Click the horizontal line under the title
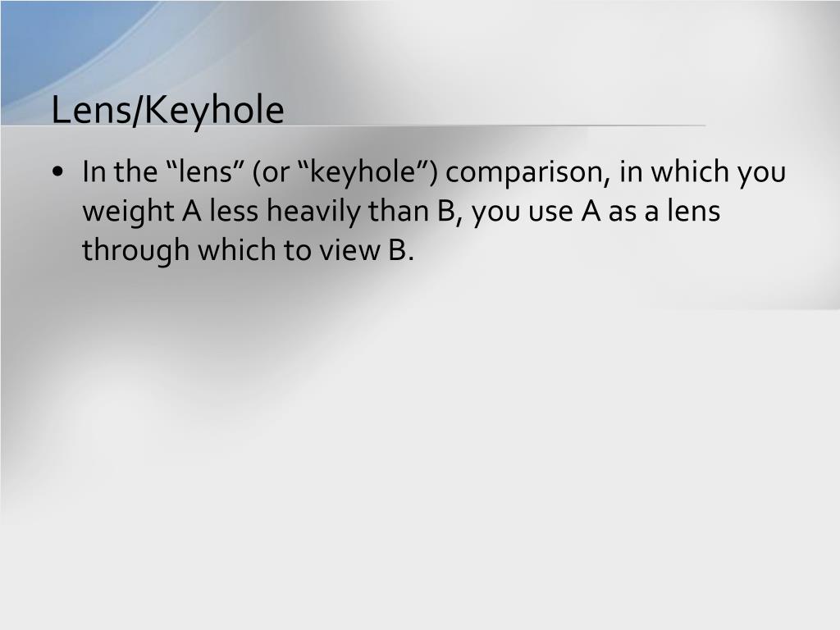Screen dimensions: 840x630 coord(354,126)
